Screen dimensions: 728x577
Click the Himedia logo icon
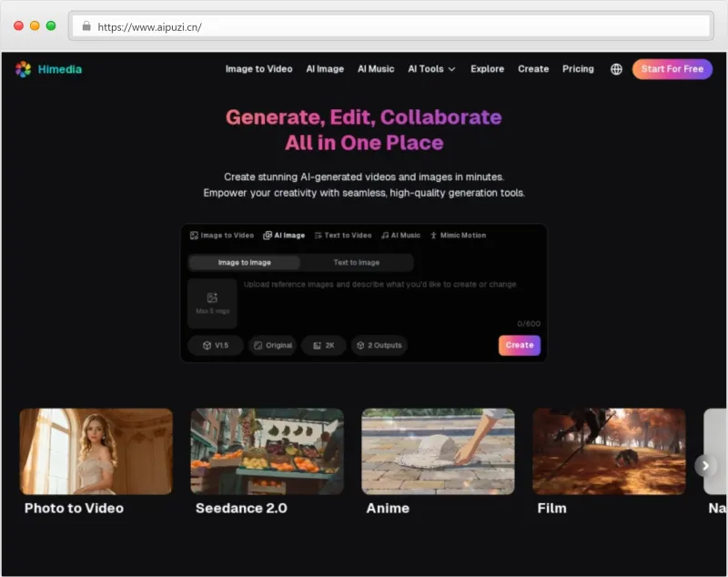click(x=23, y=69)
